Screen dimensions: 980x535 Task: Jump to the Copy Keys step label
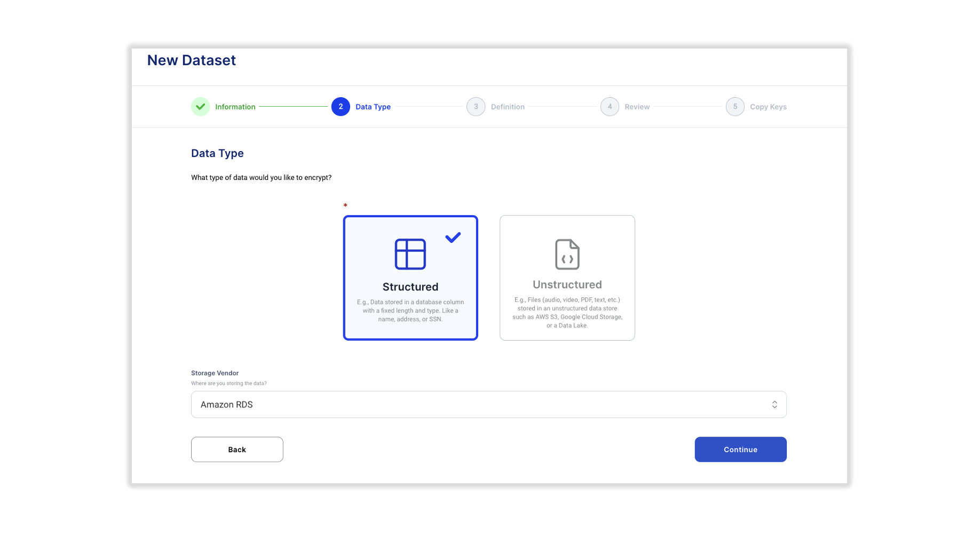click(768, 107)
